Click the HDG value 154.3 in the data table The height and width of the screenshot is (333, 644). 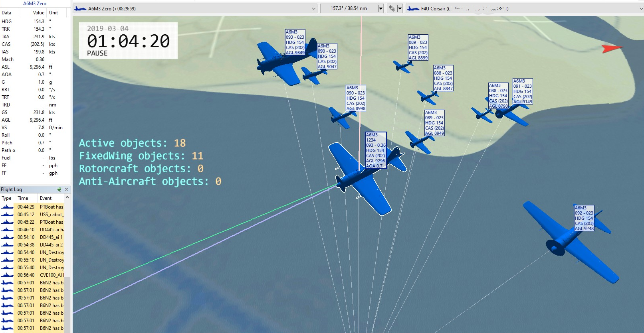click(39, 21)
